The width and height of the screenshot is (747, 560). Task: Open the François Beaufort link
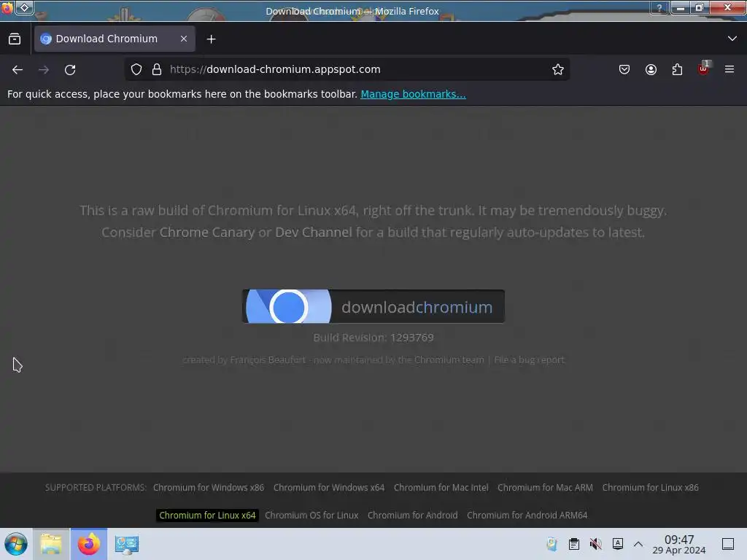point(268,360)
